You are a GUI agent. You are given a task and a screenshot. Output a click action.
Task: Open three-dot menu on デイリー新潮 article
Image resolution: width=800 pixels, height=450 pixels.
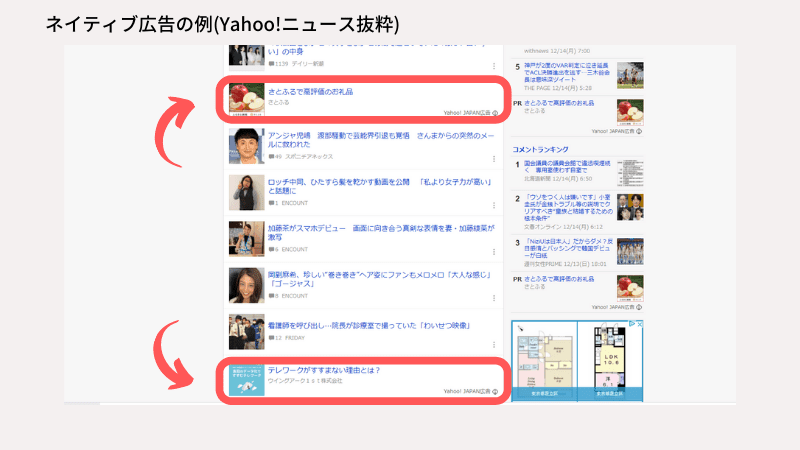coord(494,66)
